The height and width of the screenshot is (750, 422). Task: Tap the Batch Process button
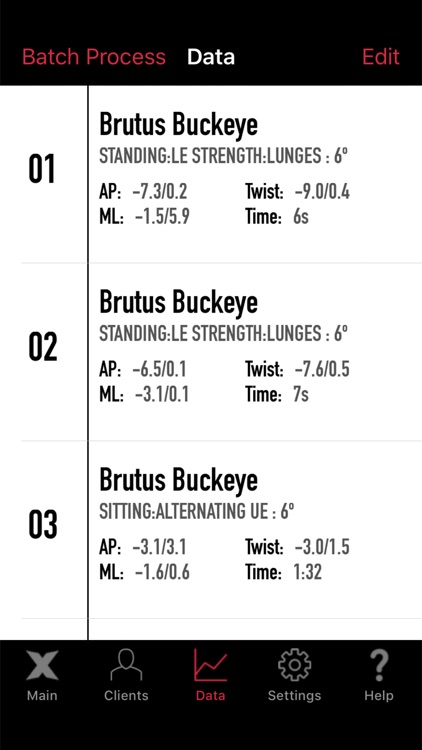click(94, 57)
